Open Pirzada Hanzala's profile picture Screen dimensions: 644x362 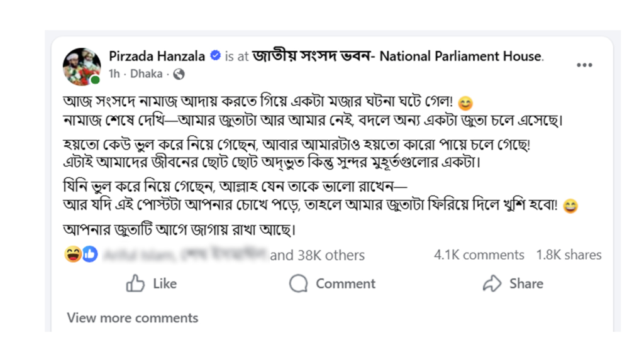(82, 65)
